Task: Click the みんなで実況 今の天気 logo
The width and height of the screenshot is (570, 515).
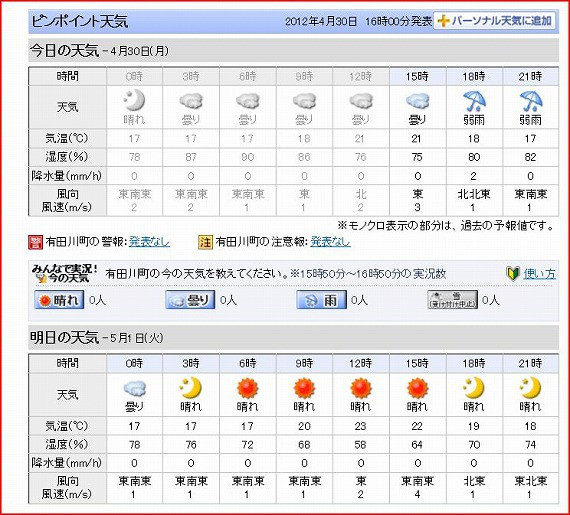Action: point(64,273)
